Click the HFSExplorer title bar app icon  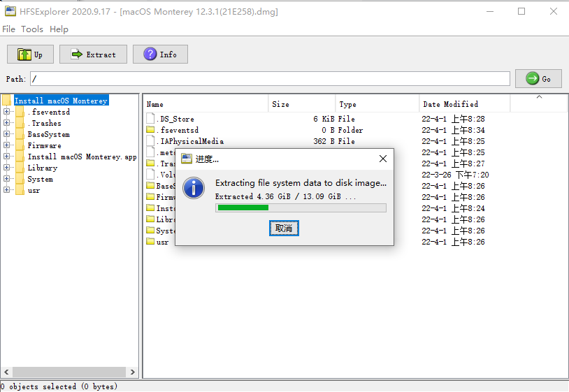click(10, 11)
